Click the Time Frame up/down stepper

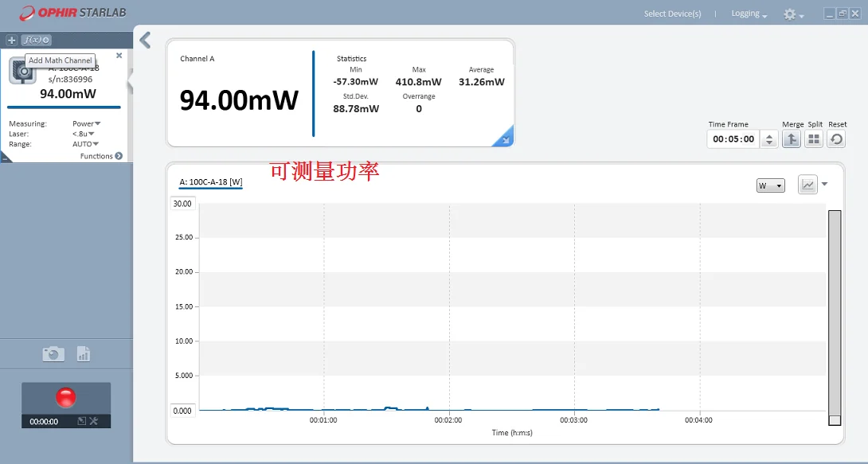[769, 138]
